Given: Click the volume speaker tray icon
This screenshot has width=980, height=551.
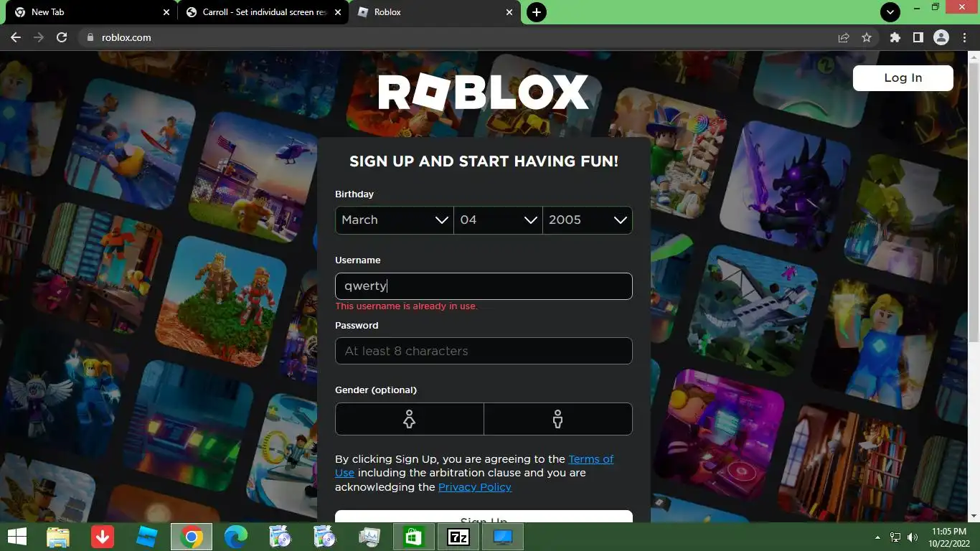Looking at the screenshot, I should [x=913, y=537].
